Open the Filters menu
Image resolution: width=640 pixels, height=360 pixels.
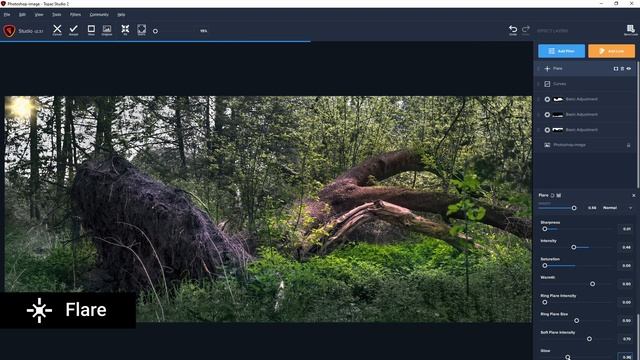pyautogui.click(x=76, y=14)
